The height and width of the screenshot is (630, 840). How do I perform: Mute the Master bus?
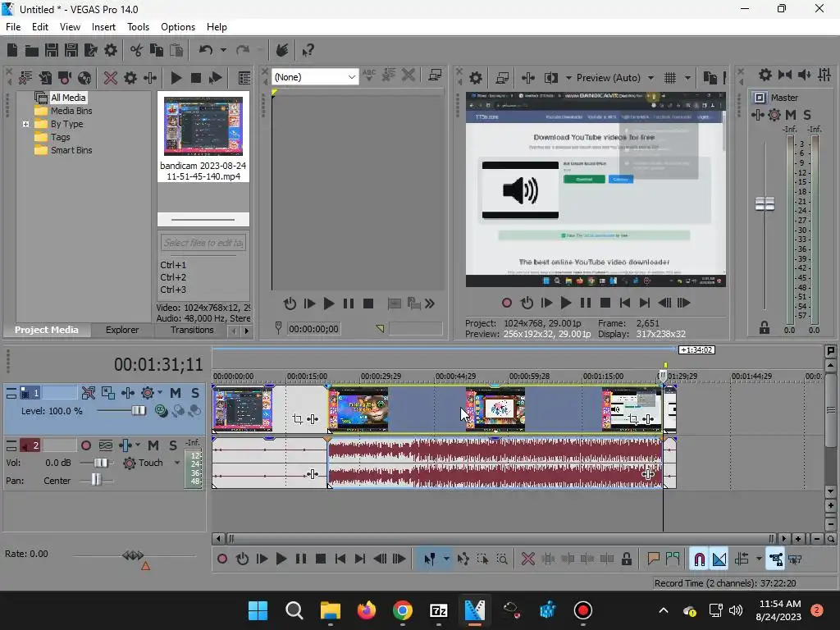(791, 115)
